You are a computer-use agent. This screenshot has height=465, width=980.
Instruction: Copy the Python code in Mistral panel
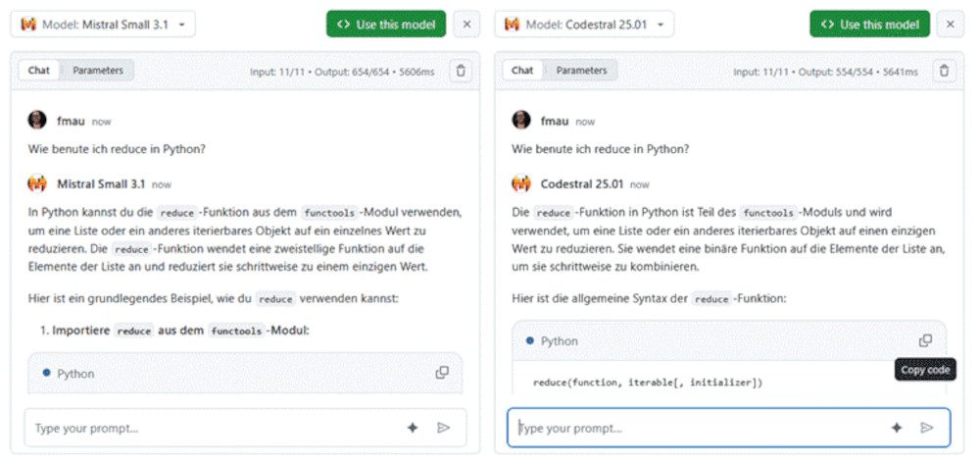tap(442, 373)
